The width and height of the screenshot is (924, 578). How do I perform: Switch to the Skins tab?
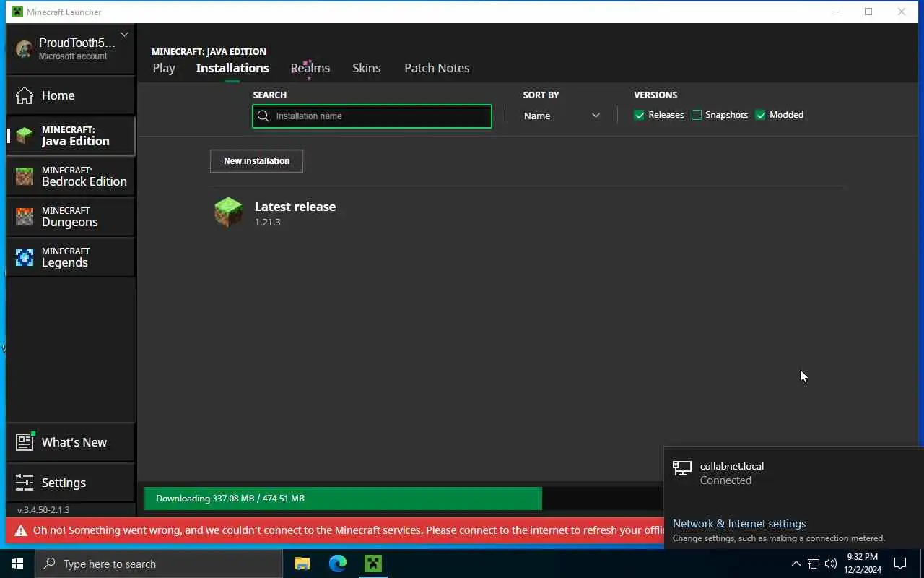[x=367, y=68]
